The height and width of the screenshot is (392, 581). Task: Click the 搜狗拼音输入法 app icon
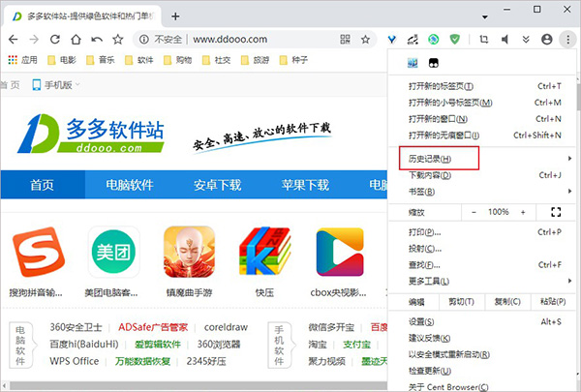pos(38,253)
